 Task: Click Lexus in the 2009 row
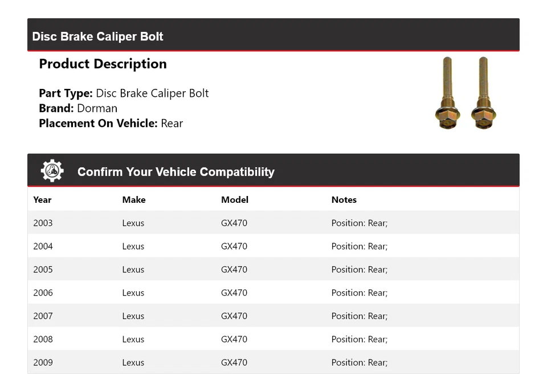[133, 362]
